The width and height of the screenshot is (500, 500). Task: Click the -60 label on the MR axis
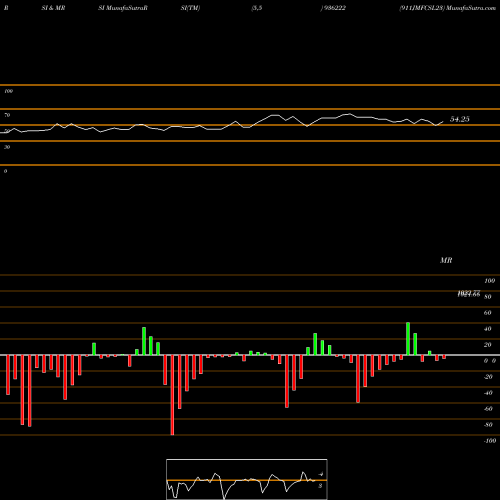coord(488,409)
